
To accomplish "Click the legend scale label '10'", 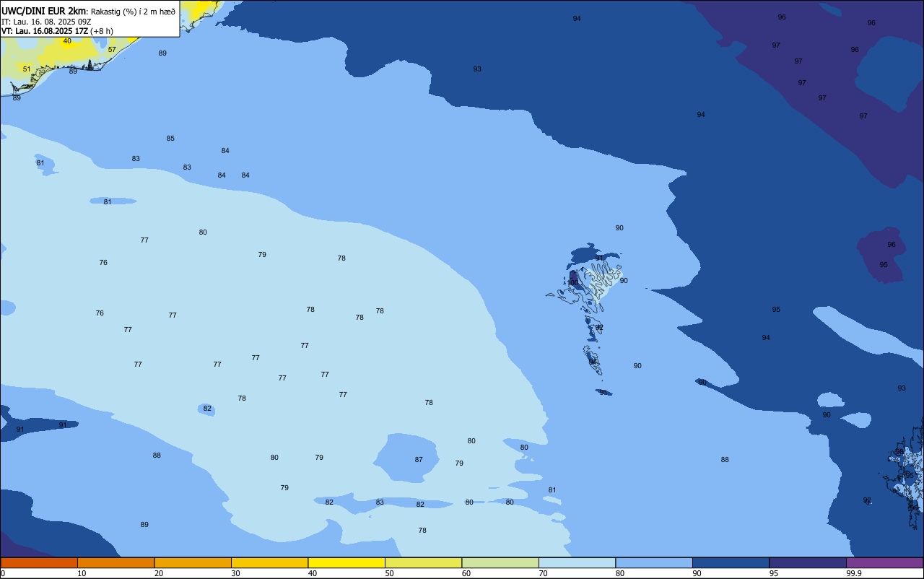I will point(82,573).
